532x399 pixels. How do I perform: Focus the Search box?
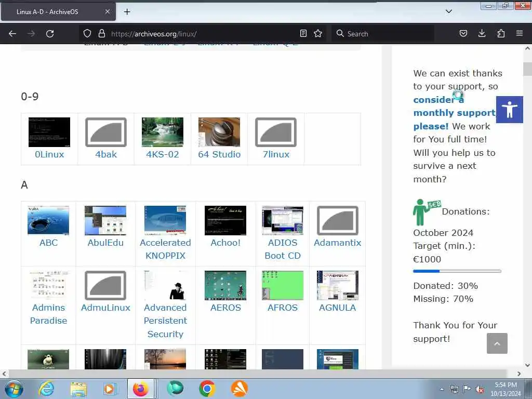coord(383,34)
